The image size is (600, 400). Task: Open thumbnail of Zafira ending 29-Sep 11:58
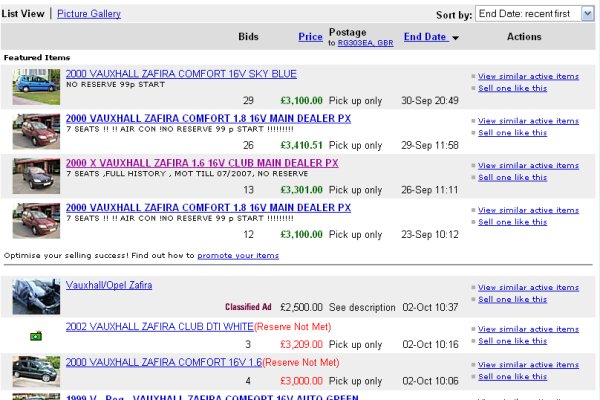(36, 131)
